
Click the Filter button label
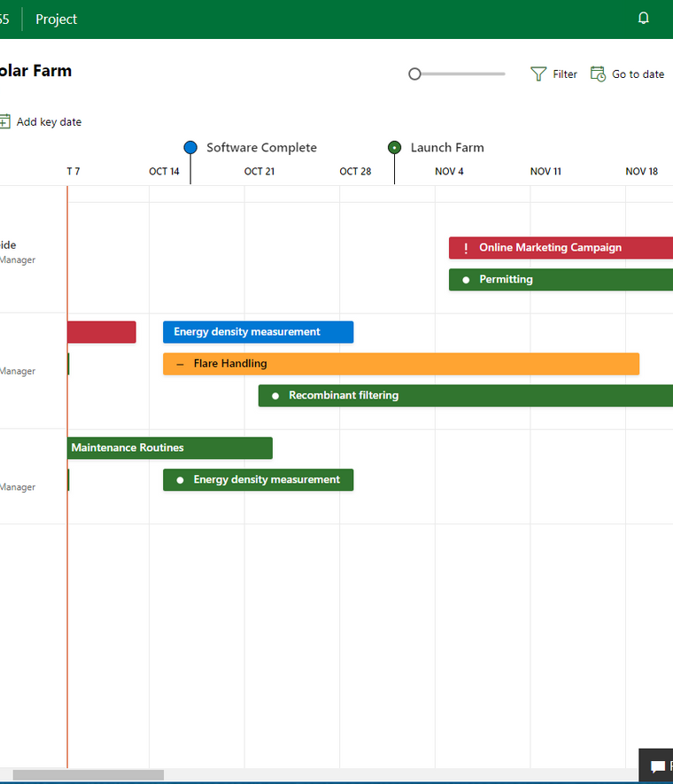point(565,74)
